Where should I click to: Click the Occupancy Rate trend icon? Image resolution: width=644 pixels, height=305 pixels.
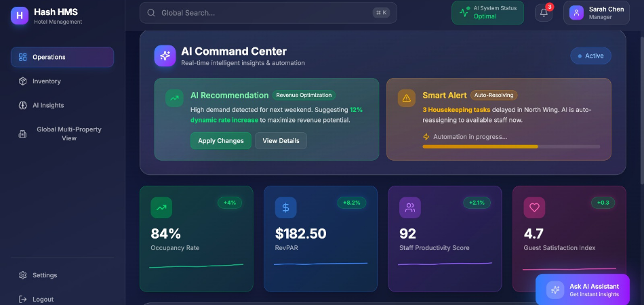(x=161, y=207)
